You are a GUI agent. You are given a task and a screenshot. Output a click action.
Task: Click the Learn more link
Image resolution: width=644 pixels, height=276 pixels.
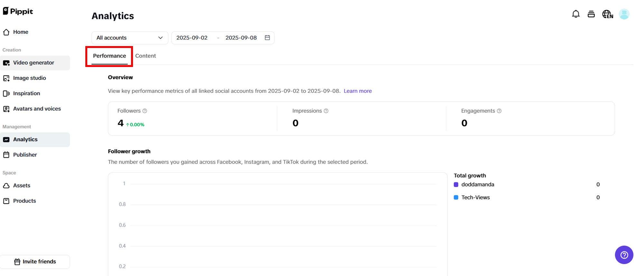[357, 91]
